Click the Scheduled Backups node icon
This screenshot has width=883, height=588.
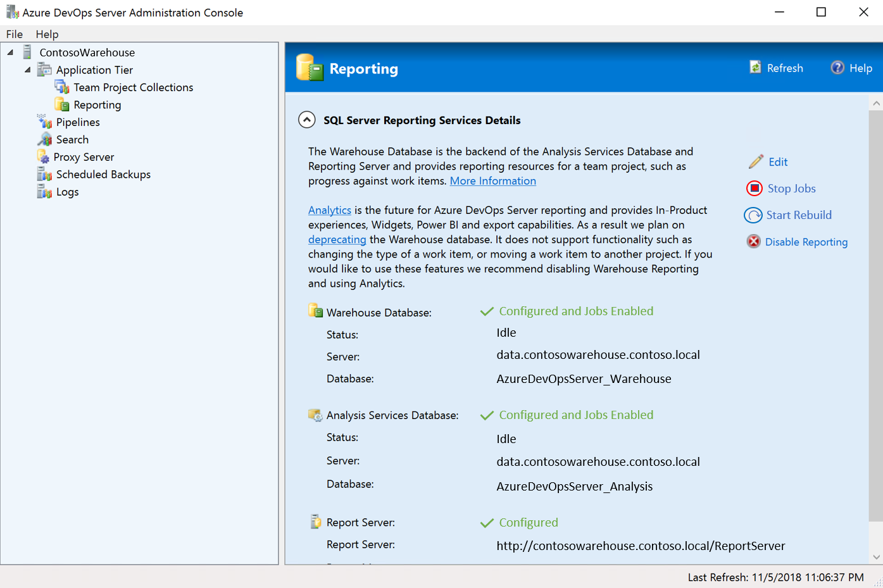click(44, 174)
